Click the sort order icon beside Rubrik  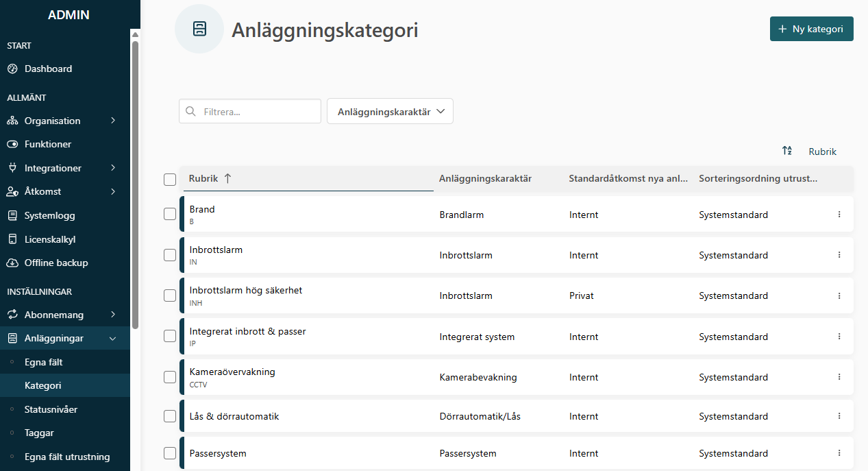(787, 151)
